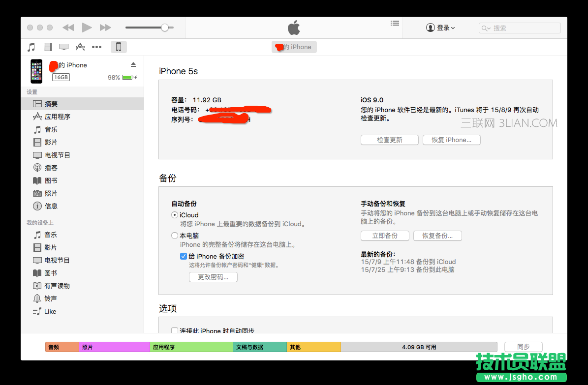Screen dimensions: 588x385
Task: Enable 连接此 iPhone 时自动同步
Action: click(x=175, y=331)
